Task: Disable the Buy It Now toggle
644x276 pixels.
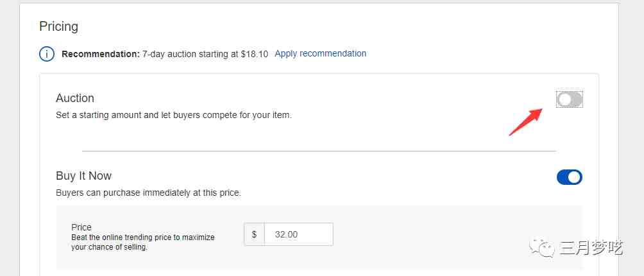Action: pos(569,177)
